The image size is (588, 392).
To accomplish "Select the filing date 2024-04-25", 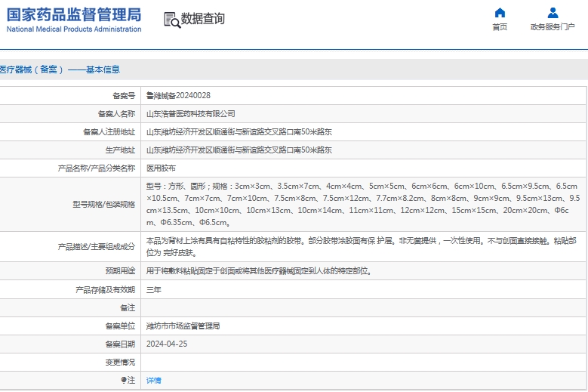I will point(167,344).
